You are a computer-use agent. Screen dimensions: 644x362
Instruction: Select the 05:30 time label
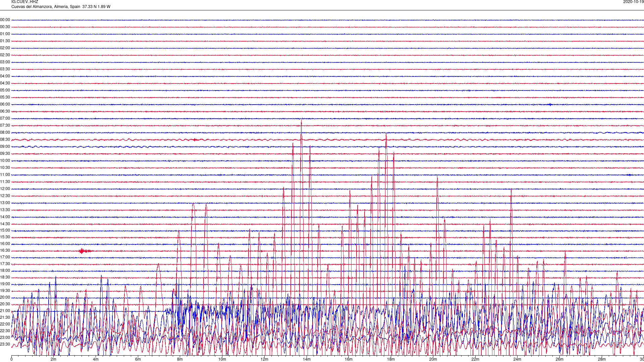pyautogui.click(x=5, y=97)
